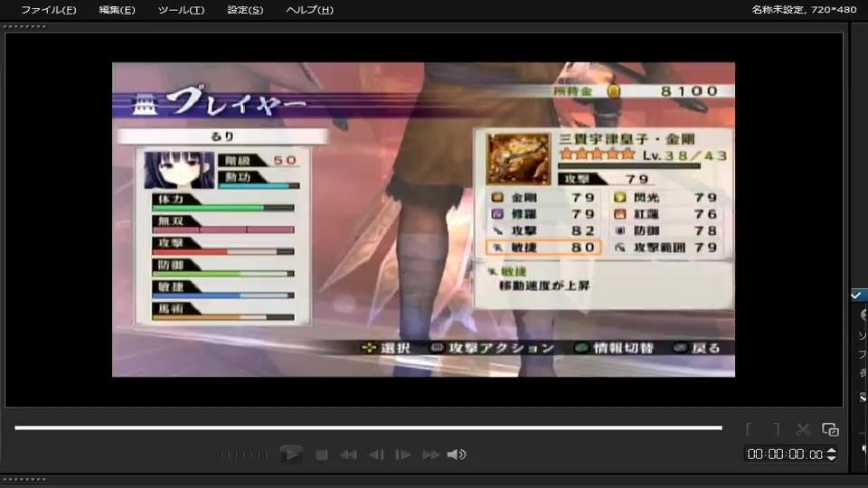The height and width of the screenshot is (488, 868).
Task: Set mark-out with the right bracket icon
Action: pyautogui.click(x=777, y=429)
